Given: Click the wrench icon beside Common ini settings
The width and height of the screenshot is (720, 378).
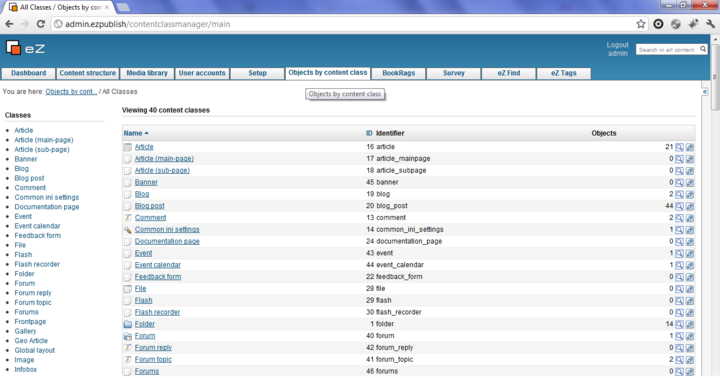Looking at the screenshot, I should [x=128, y=230].
